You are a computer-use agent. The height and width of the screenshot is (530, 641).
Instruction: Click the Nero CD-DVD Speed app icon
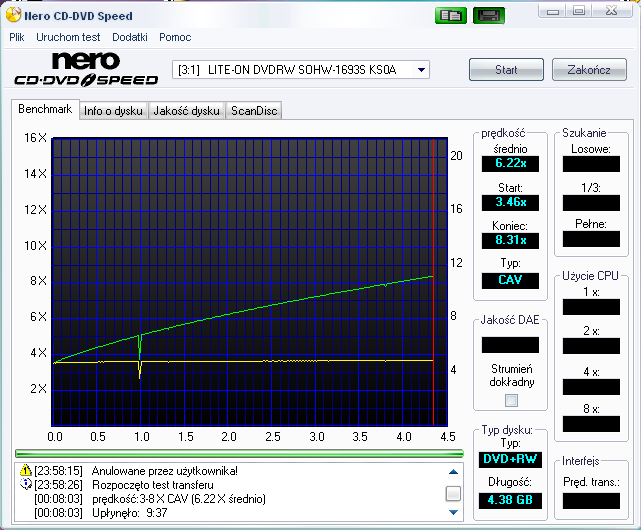pos(13,15)
